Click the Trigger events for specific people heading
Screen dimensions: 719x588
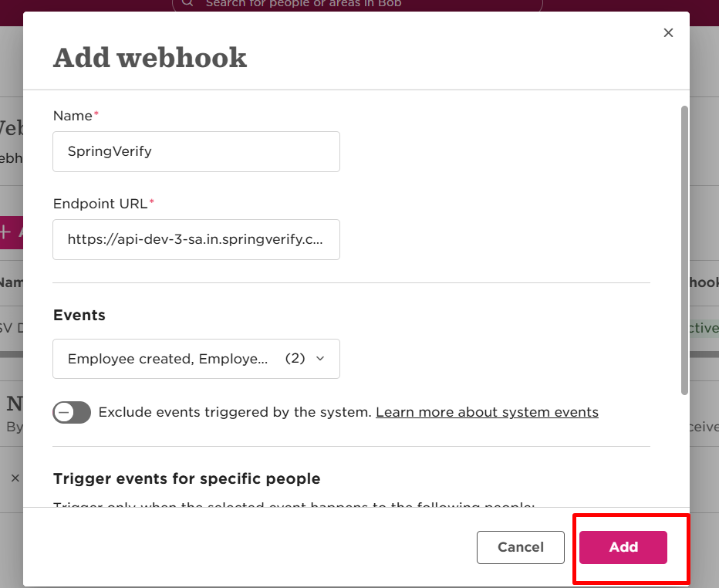pos(187,478)
